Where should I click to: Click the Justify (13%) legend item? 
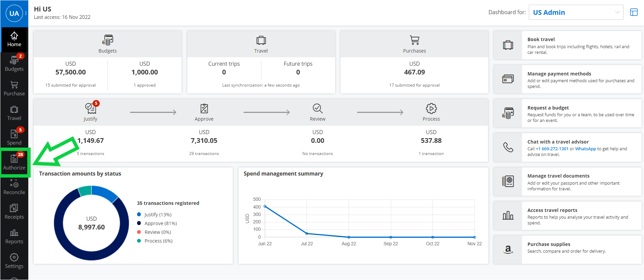point(154,215)
